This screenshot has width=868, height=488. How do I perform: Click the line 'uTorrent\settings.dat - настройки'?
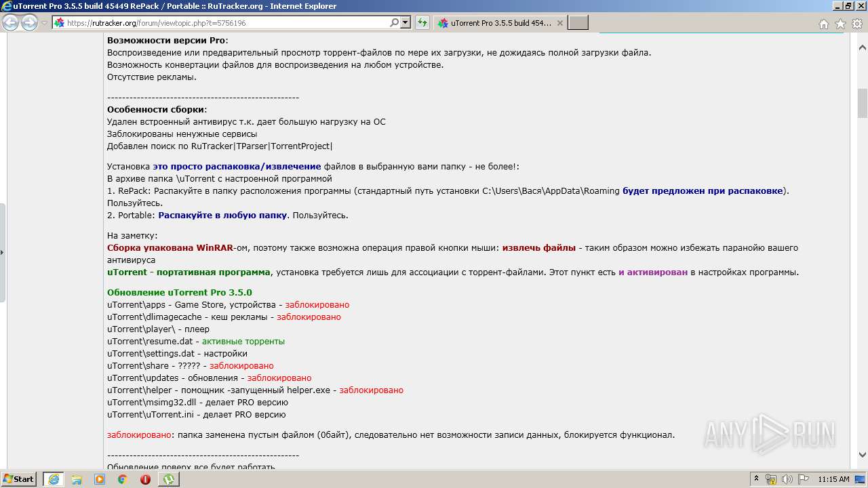click(177, 354)
